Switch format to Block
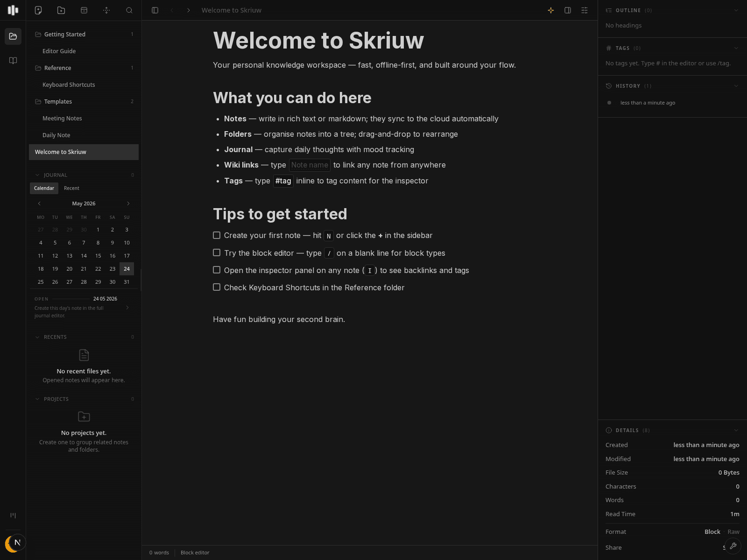Image resolution: width=747 pixels, height=560 pixels. [x=712, y=532]
